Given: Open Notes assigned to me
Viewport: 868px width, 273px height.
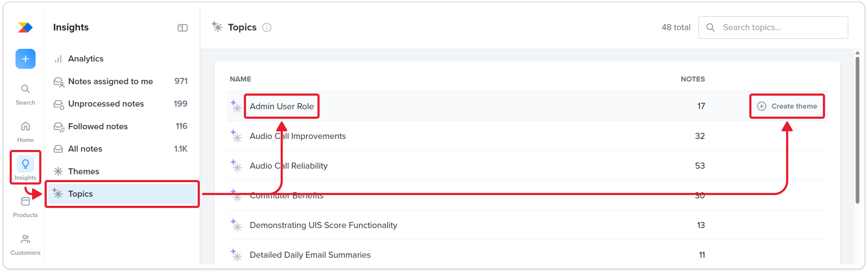Looking at the screenshot, I should pyautogui.click(x=110, y=82).
